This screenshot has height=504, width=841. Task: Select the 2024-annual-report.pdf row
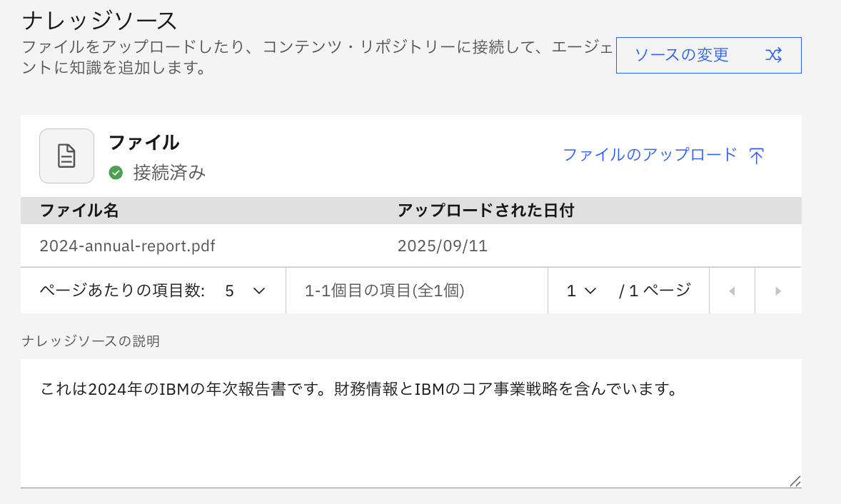(x=127, y=246)
